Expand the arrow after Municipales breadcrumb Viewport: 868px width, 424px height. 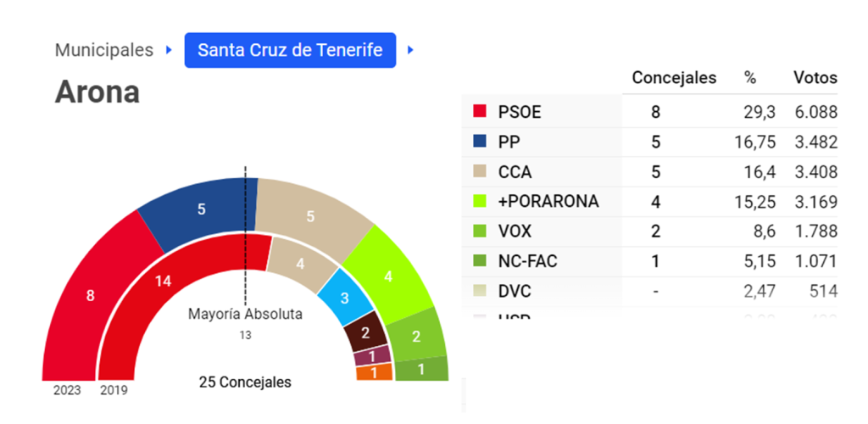coord(169,50)
